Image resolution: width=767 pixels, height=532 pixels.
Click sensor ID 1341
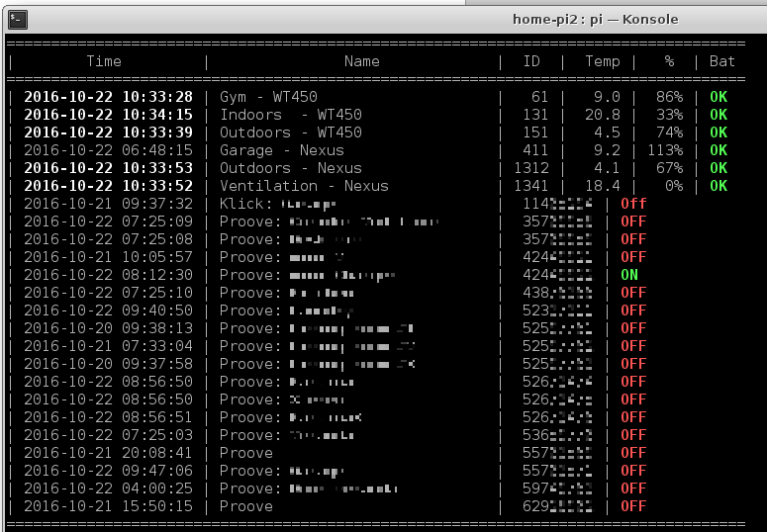[x=531, y=186]
